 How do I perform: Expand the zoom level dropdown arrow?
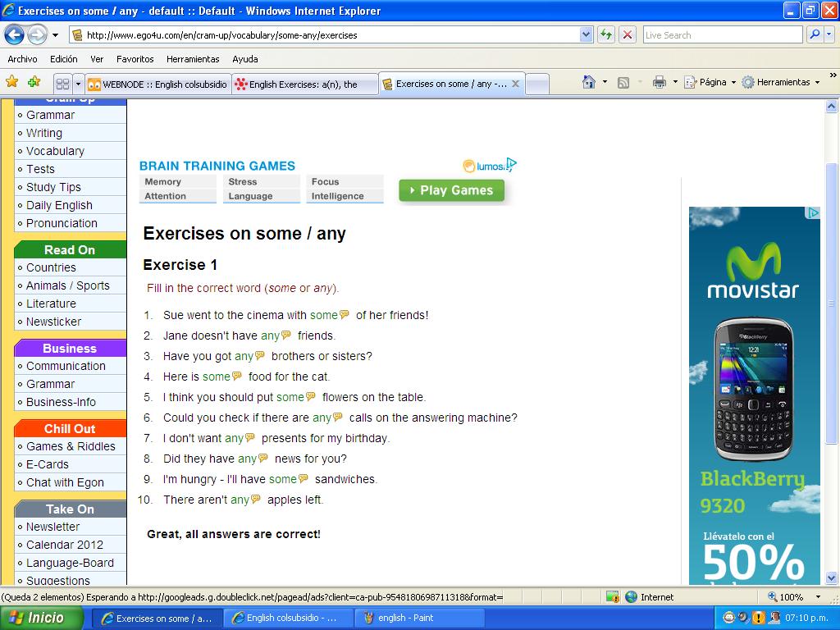[x=818, y=597]
